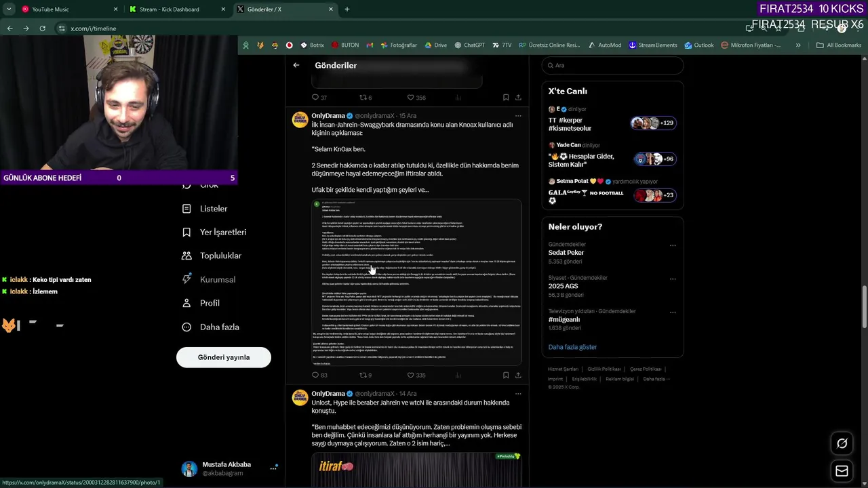The image size is (868, 488).
Task: Open Mustafa Akbaba account switcher menu
Action: point(273,468)
